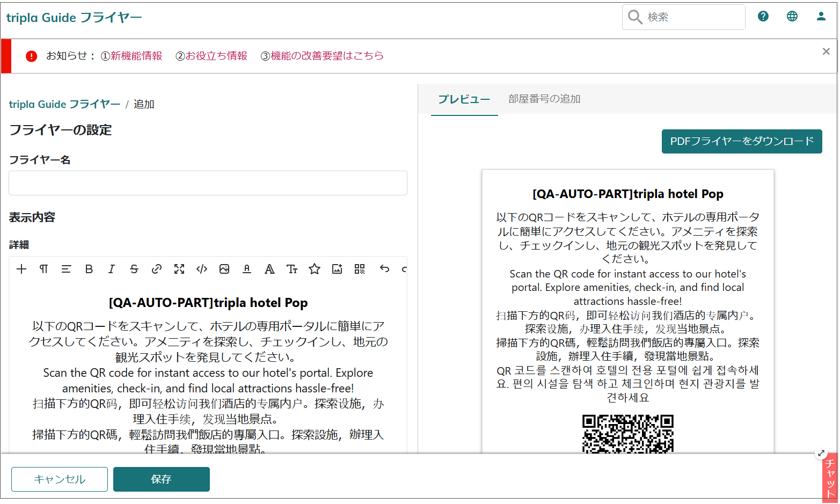Click the star icon in editor toolbar
Image resolution: width=840 pixels, height=504 pixels.
[315, 269]
